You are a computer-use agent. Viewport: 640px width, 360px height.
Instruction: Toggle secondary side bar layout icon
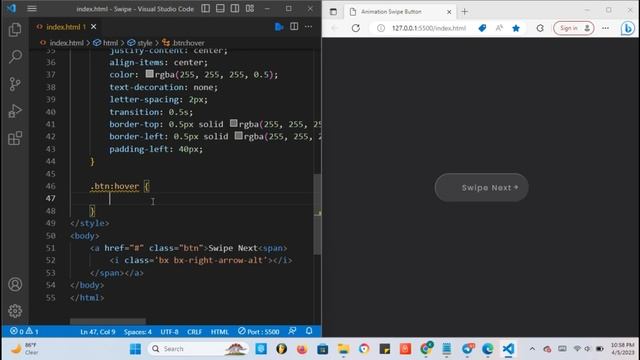coord(235,9)
